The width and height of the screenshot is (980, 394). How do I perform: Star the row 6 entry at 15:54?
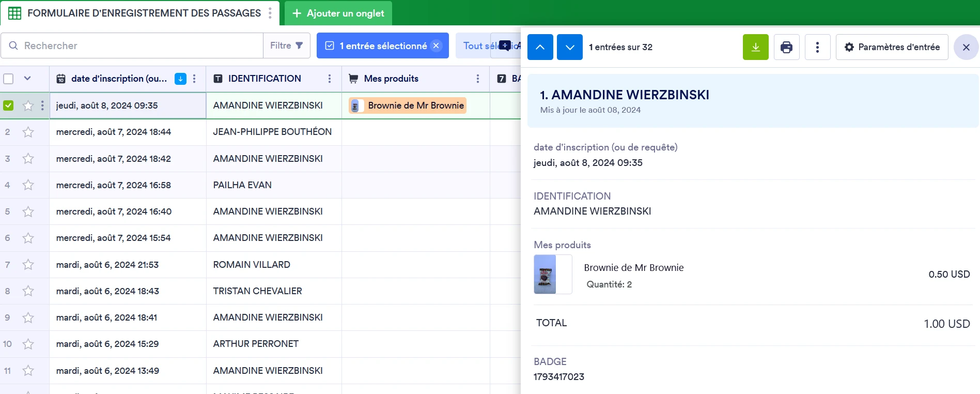[x=28, y=238]
